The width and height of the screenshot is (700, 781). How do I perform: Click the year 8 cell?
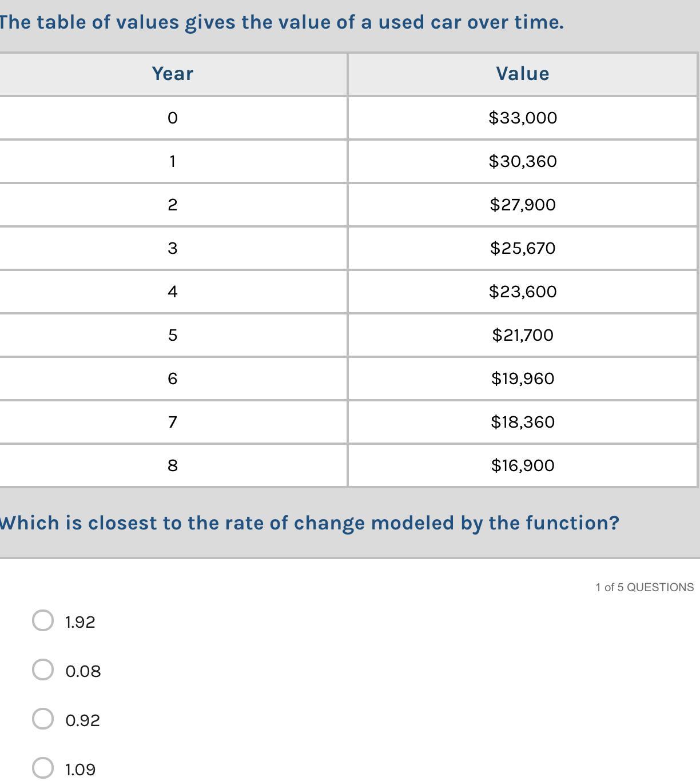point(173,465)
